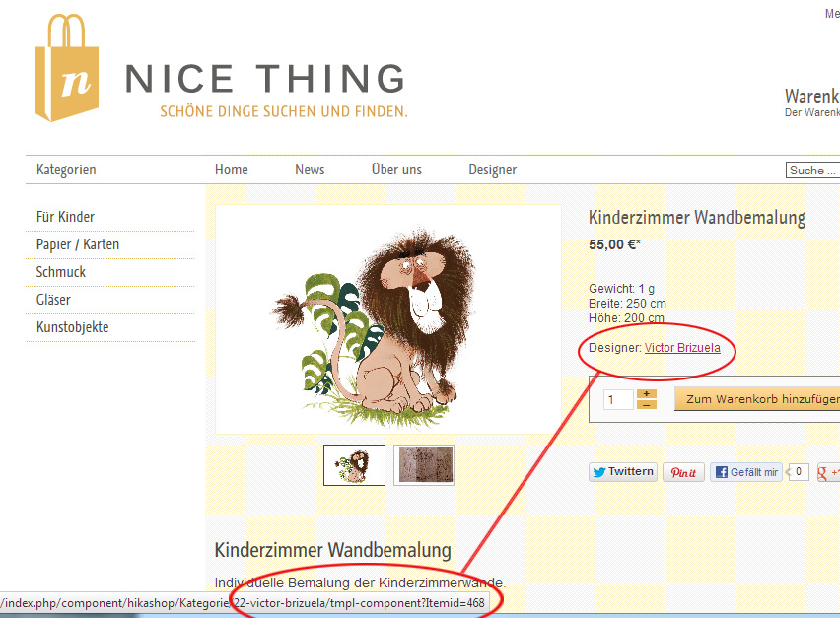Go to the Über uns page
Viewport: 840px width, 618px height.
pyautogui.click(x=396, y=170)
